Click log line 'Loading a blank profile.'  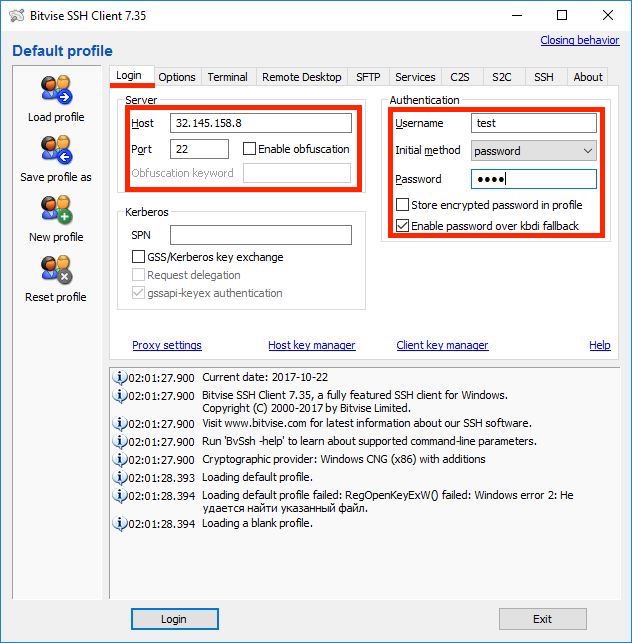coord(257,523)
